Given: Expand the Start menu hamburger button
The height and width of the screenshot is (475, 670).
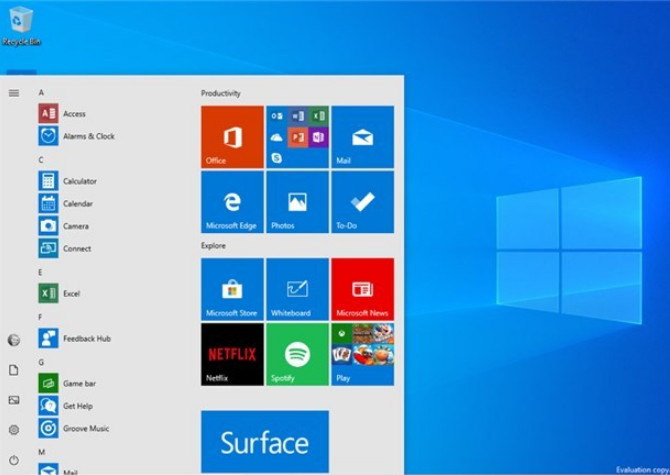Looking at the screenshot, I should coord(14,93).
